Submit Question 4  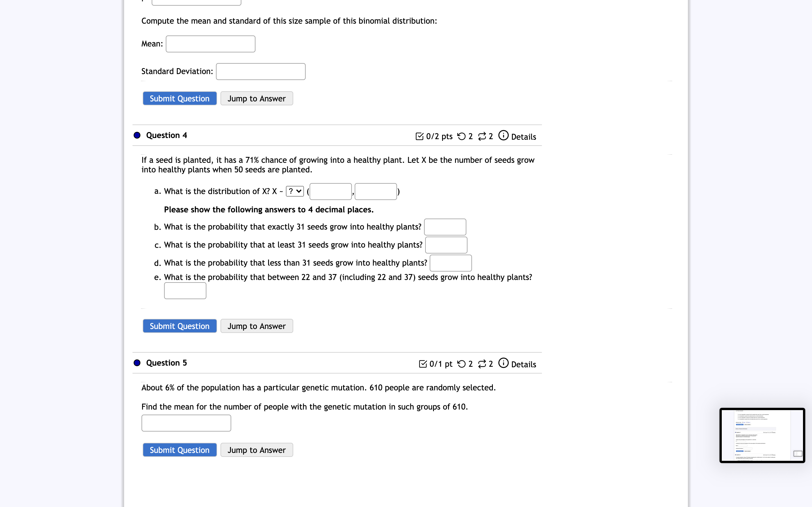(x=180, y=326)
